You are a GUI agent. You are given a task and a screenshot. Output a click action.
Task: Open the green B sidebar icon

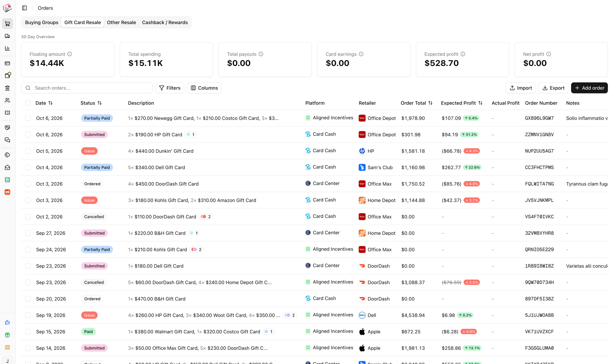point(7,180)
